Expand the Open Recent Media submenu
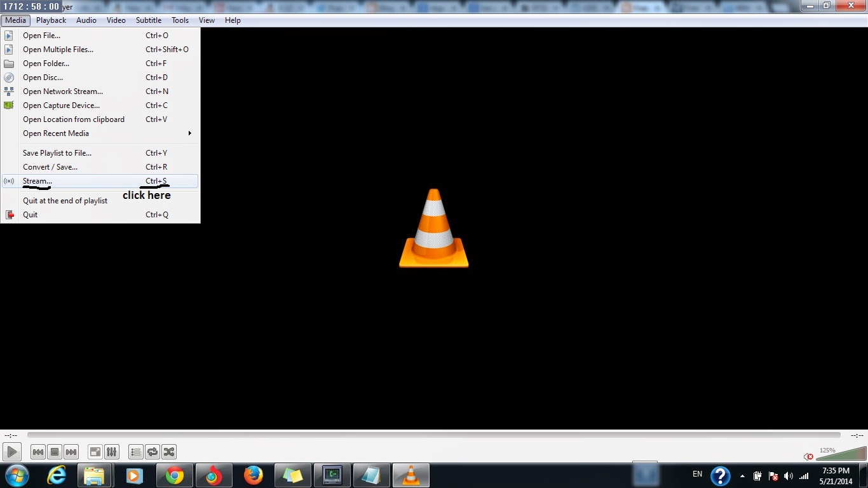This screenshot has width=868, height=488. coord(56,133)
